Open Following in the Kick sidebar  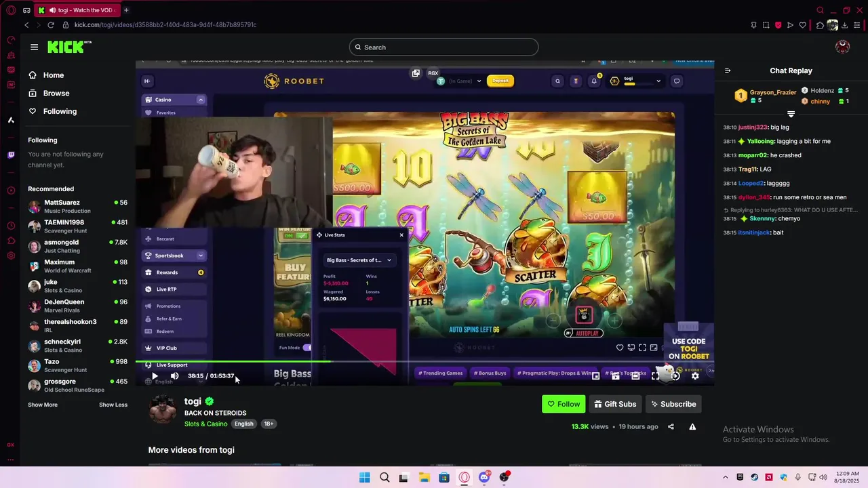tap(60, 111)
